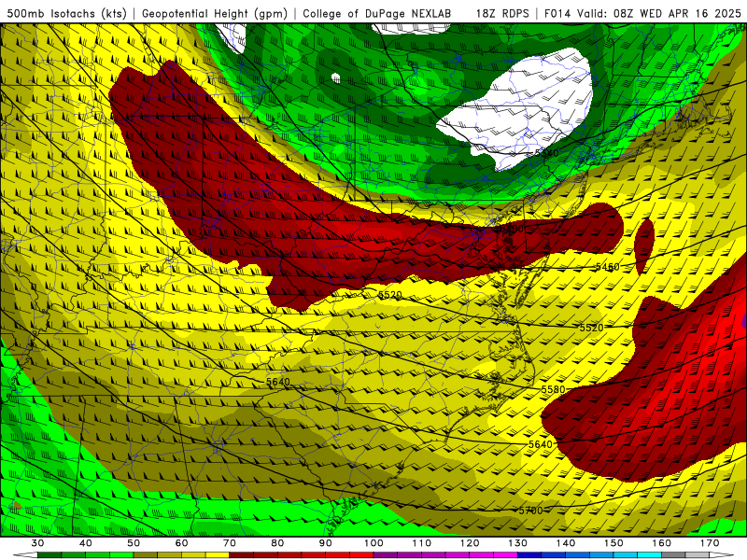Click the 160 value on the color scale
This screenshot has width=747, height=560.
point(662,543)
